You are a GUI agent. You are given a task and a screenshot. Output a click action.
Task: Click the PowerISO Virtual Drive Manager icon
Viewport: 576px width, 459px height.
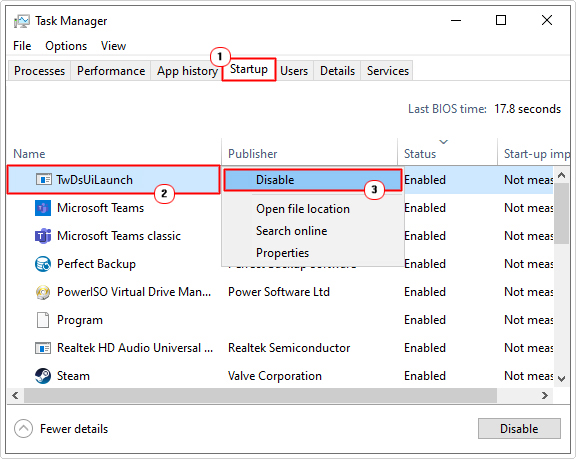[x=43, y=292]
